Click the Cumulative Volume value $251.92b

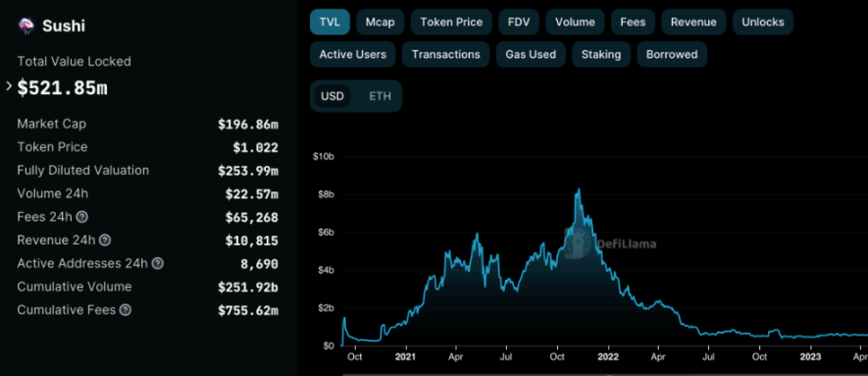point(248,287)
